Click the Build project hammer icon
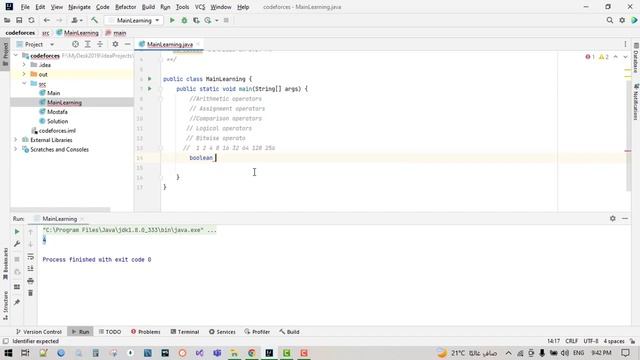Viewport: 640px width, 360px height. [x=94, y=20]
